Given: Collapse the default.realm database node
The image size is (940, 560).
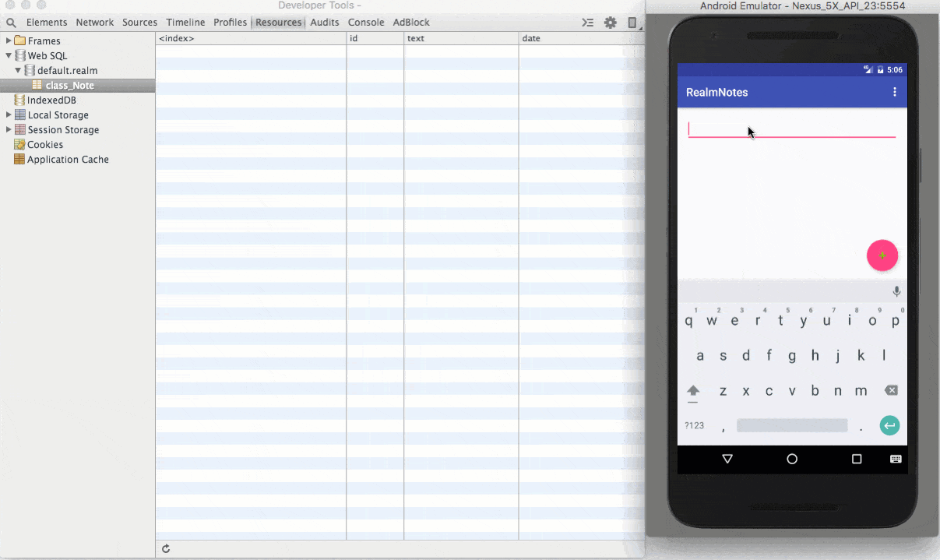Looking at the screenshot, I should click(19, 70).
